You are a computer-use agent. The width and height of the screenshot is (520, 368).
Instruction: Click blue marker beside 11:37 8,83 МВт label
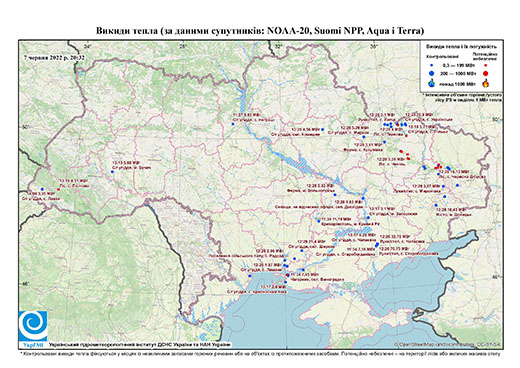233,124
